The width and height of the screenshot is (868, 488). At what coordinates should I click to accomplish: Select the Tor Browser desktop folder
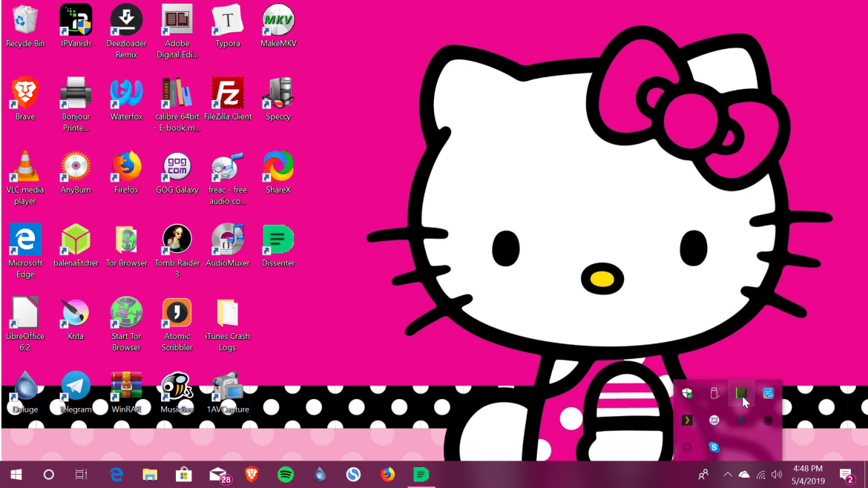[126, 245]
